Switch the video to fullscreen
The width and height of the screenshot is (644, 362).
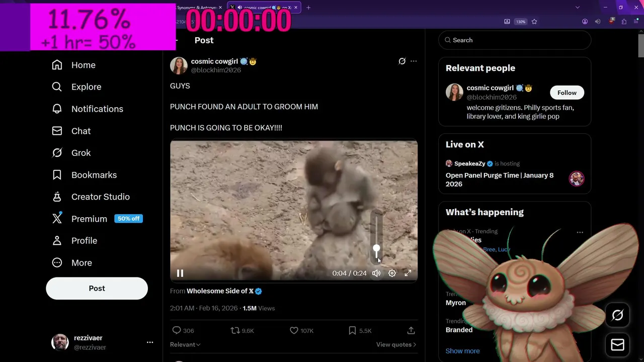(x=408, y=273)
